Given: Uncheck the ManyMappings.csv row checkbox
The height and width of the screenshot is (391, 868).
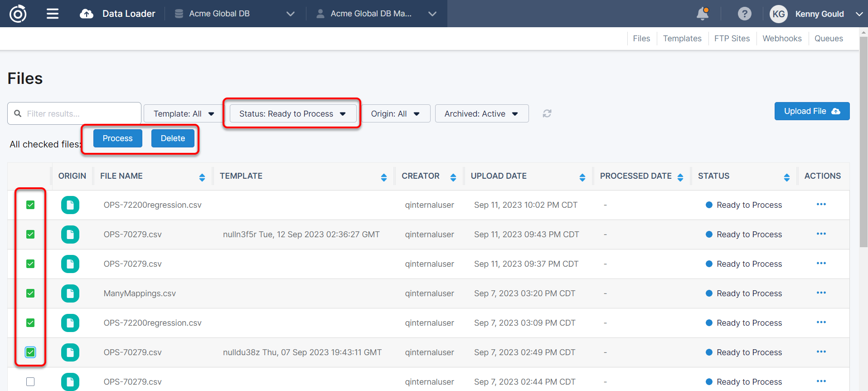Looking at the screenshot, I should pyautogui.click(x=30, y=293).
